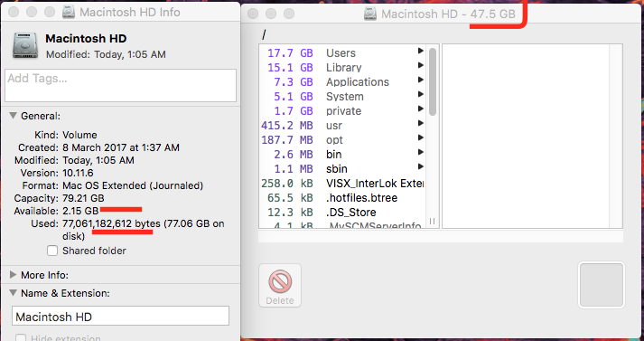Click the drive icon in Info window title bar

click(69, 12)
